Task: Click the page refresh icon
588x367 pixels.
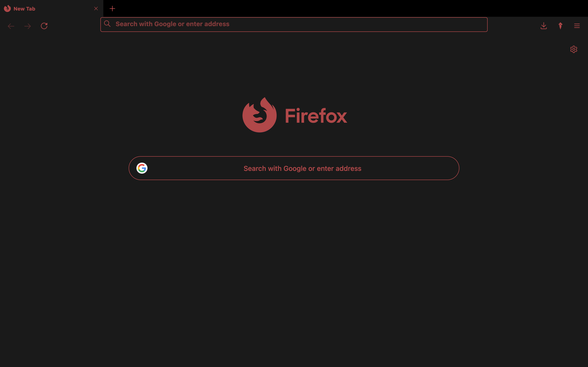Action: 44,26
